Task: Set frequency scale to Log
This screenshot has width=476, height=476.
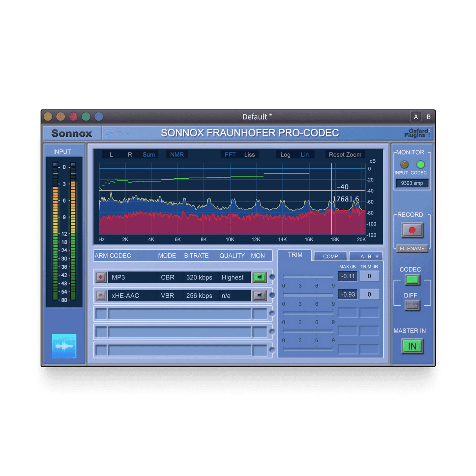Action: [285, 154]
